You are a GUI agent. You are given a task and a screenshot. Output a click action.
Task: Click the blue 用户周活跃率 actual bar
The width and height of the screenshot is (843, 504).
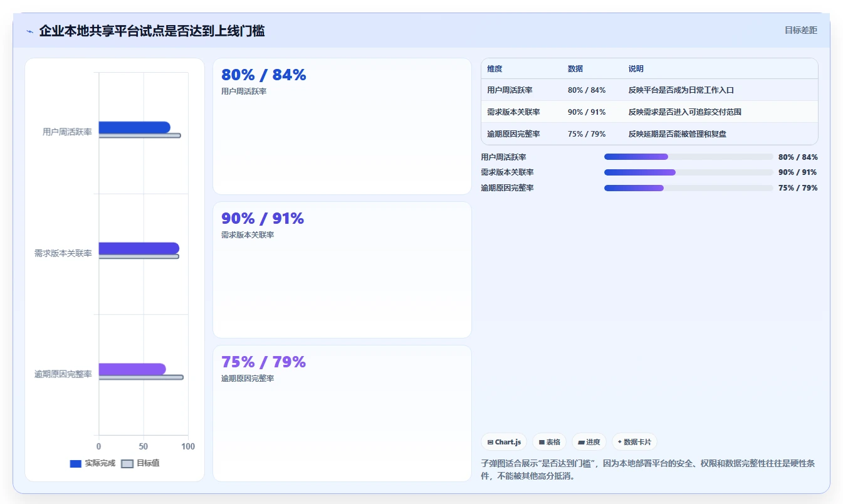click(135, 127)
